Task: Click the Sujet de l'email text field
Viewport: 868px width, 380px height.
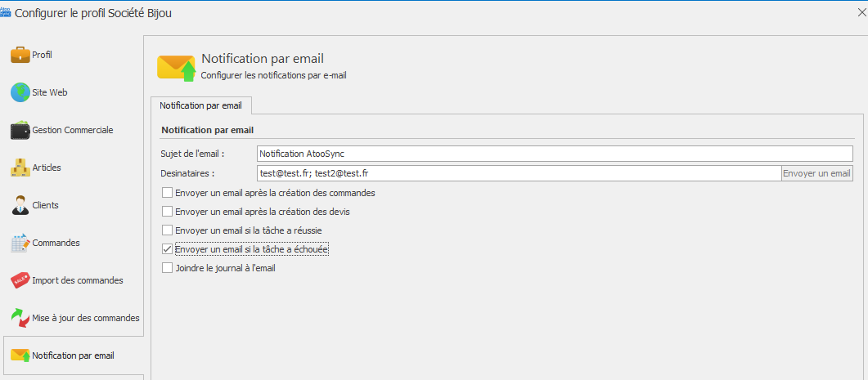Action: pyautogui.click(x=554, y=154)
